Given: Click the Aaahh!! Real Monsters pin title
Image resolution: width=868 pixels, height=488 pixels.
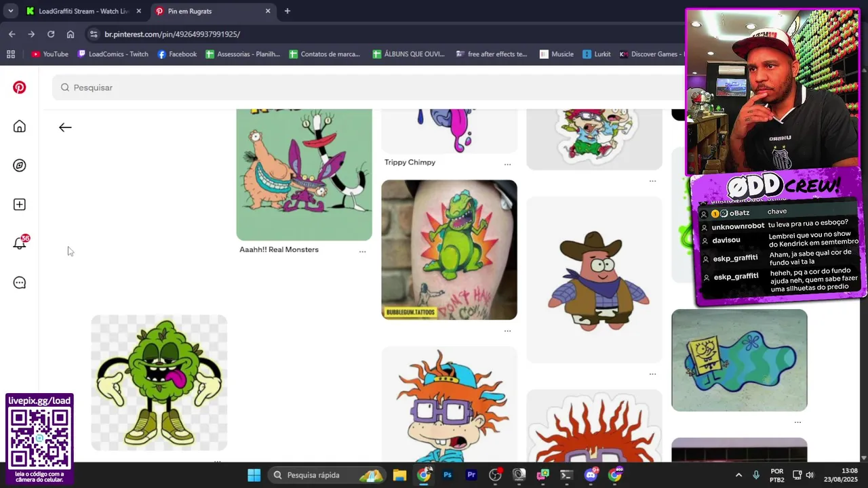Looking at the screenshot, I should pos(279,249).
